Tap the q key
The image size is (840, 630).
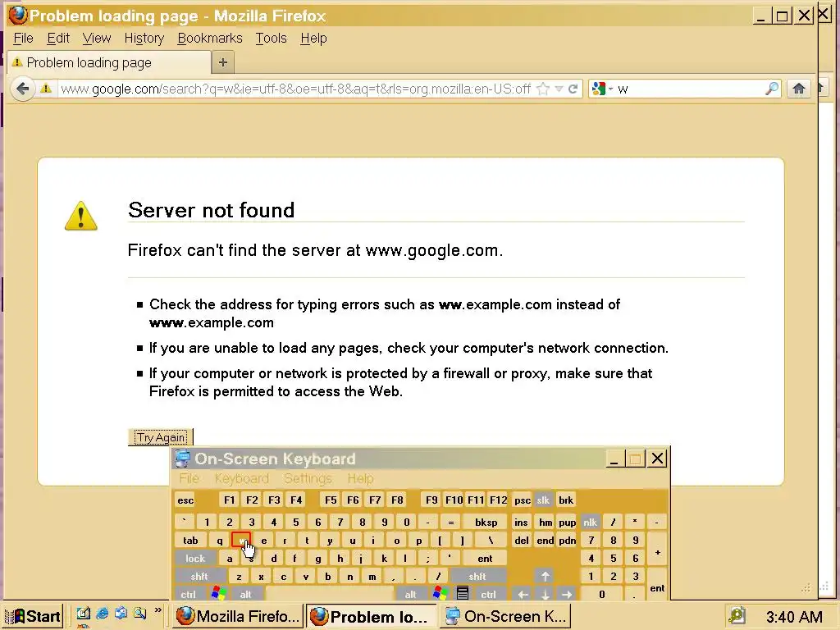(220, 541)
